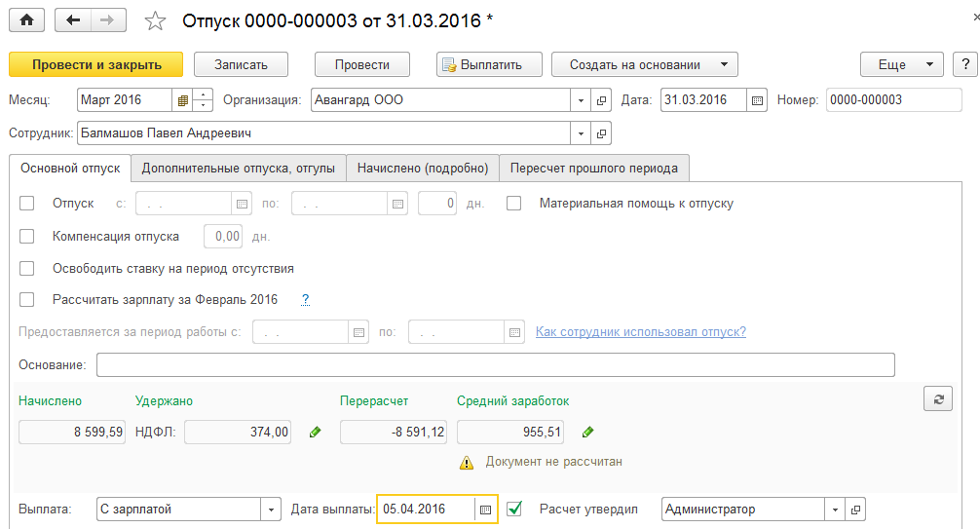980x529 pixels.
Task: Expand the Сотрудник dropdown arrow
Action: [582, 133]
